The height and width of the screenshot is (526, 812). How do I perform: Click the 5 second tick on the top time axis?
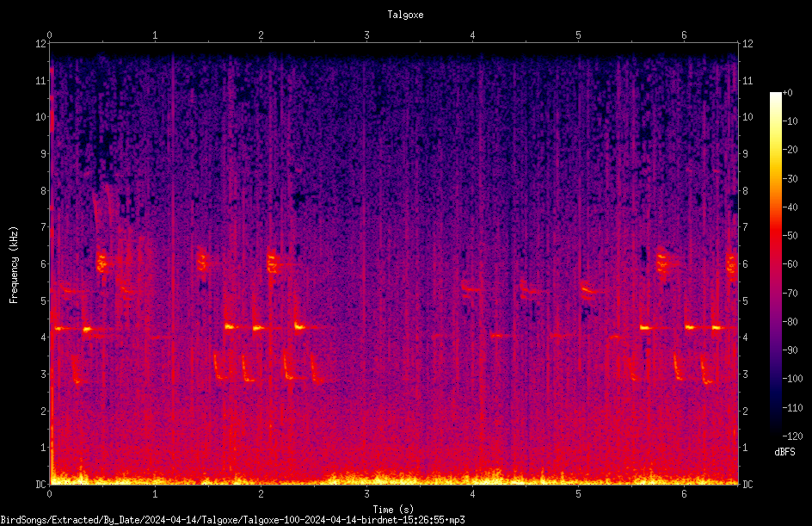click(x=578, y=34)
